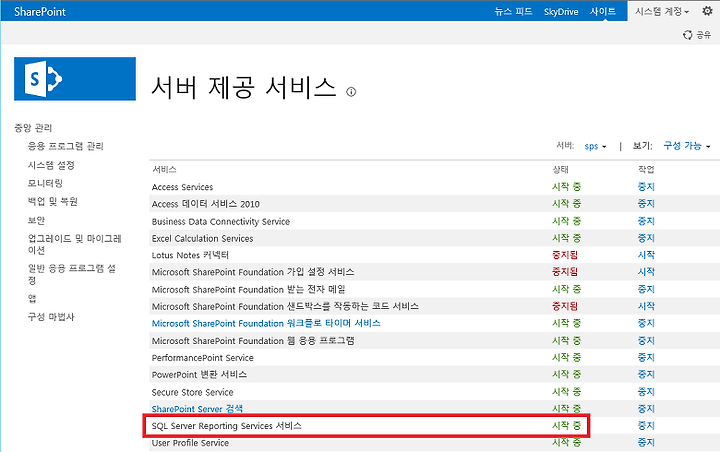Select the PowerPoint 변환 서비스 name
The height and width of the screenshot is (452, 720).
click(199, 375)
